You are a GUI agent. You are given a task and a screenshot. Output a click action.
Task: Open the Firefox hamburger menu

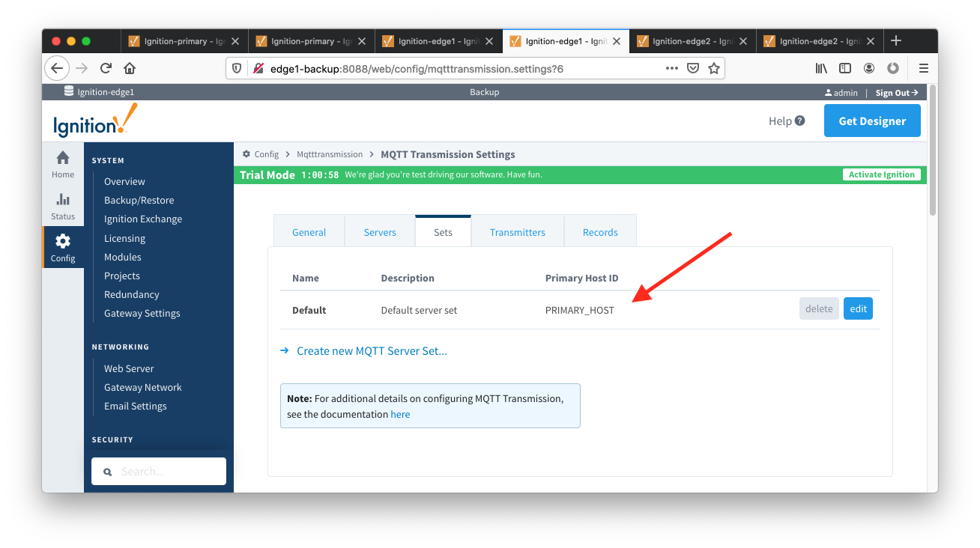[923, 68]
